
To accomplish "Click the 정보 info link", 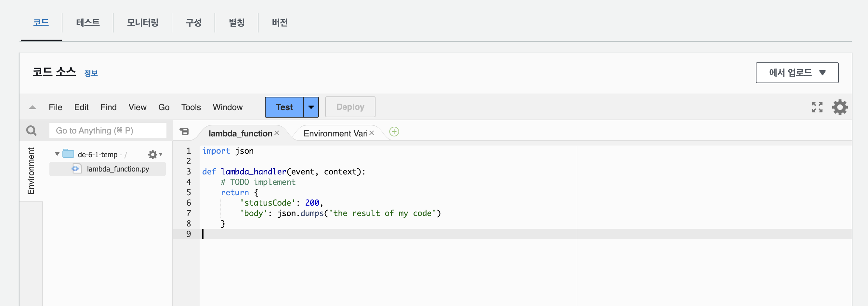I will [x=91, y=73].
